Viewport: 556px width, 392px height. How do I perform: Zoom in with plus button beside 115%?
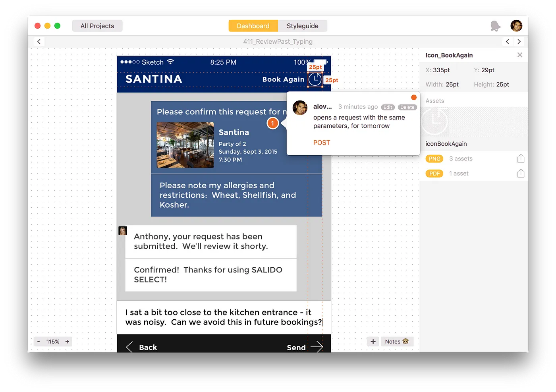coord(67,342)
